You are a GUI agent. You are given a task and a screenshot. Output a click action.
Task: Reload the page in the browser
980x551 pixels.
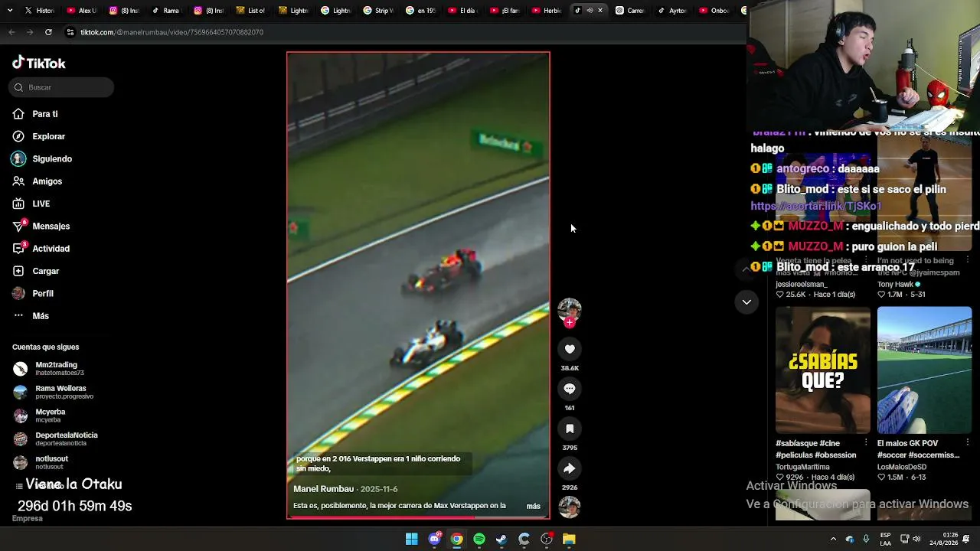48,32
